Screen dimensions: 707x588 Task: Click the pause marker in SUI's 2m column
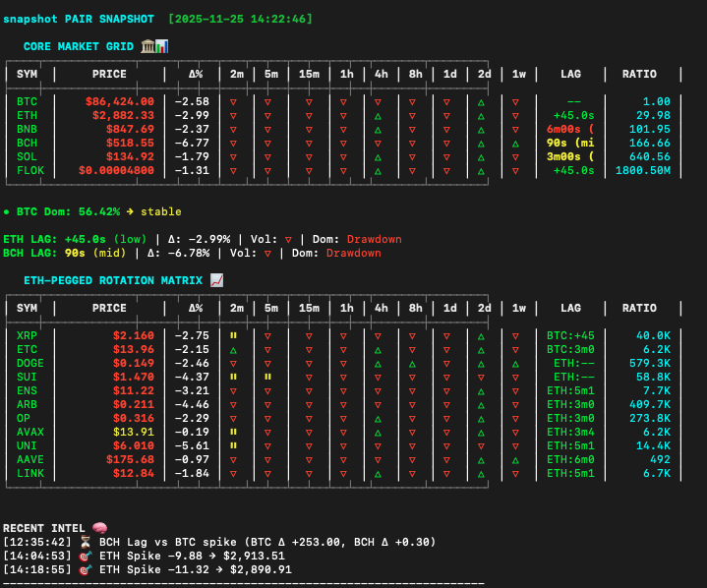pos(234,377)
